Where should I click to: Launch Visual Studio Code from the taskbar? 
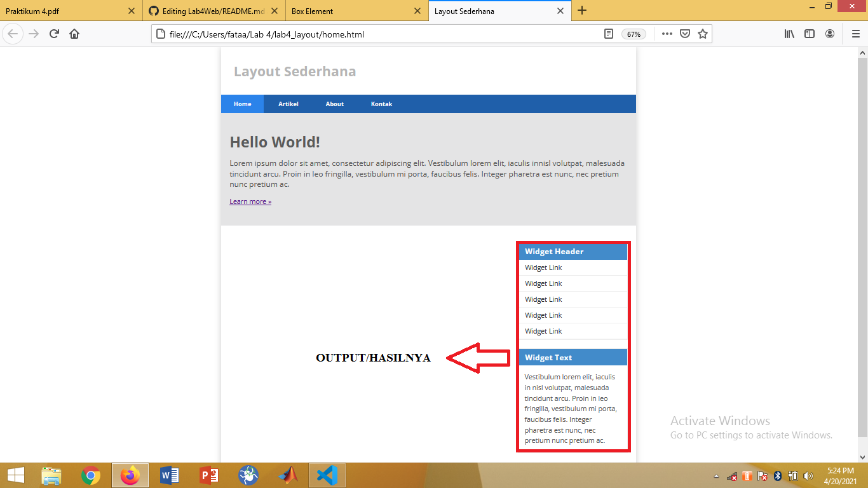tap(327, 475)
